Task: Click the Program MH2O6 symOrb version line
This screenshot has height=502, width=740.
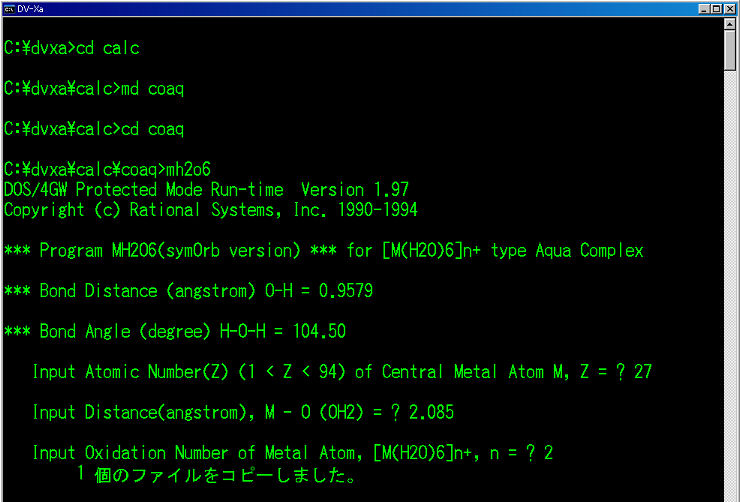Action: (x=324, y=251)
